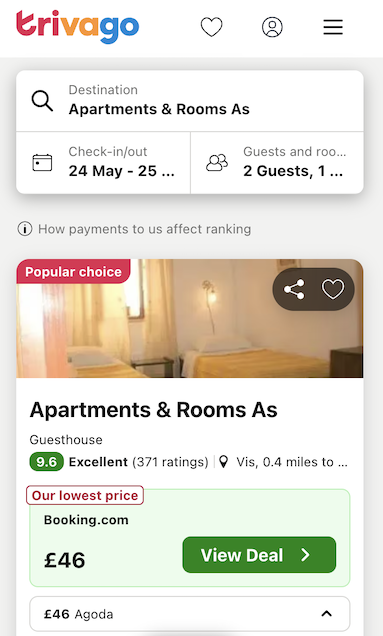
Task: Click the info icon about ranking
Action: click(x=25, y=229)
